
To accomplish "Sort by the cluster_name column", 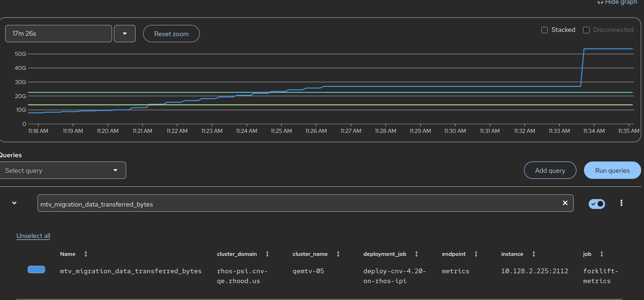I will point(338,254).
